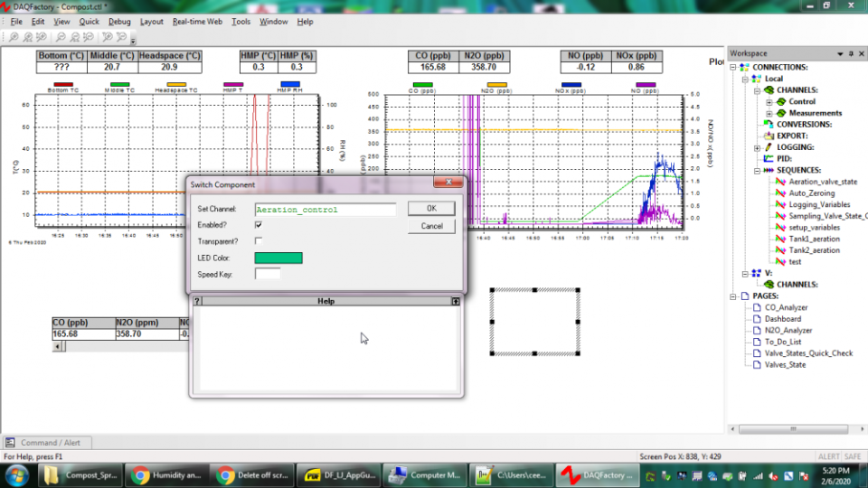This screenshot has width=868, height=488.
Task: Open the Debug menu
Action: [119, 22]
